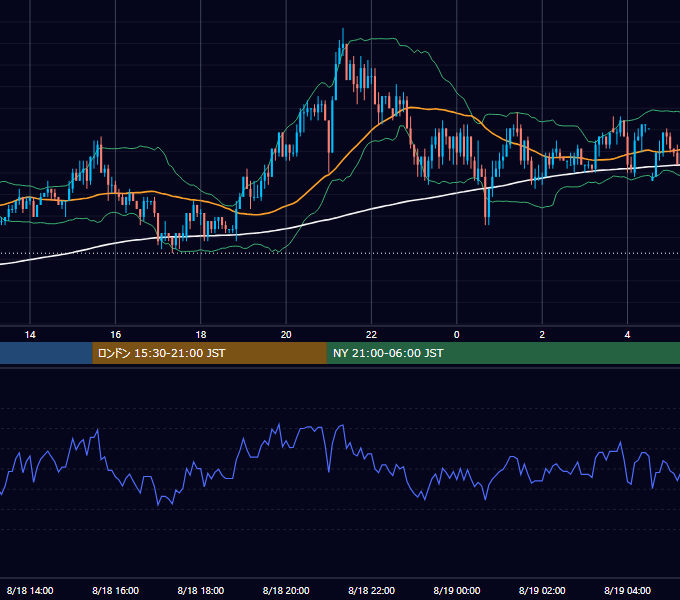Click the '2' hour label on price chart axis
Screen dimensions: 680x600
tap(542, 335)
